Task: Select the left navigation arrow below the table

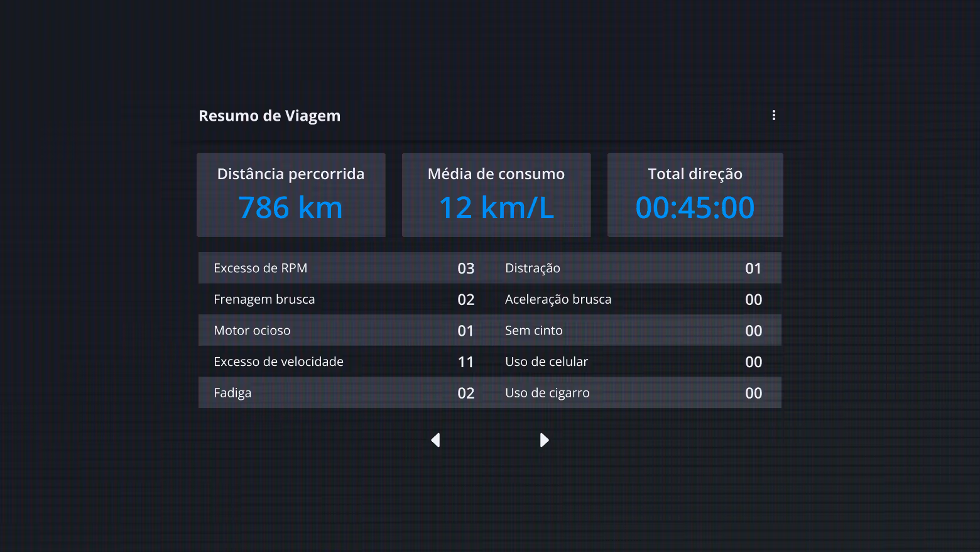Action: click(x=435, y=440)
